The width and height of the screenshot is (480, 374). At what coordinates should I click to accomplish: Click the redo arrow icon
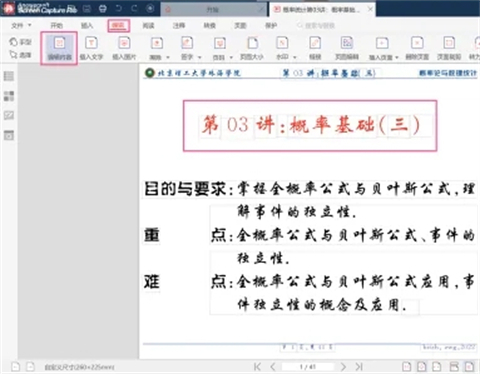coord(134,9)
